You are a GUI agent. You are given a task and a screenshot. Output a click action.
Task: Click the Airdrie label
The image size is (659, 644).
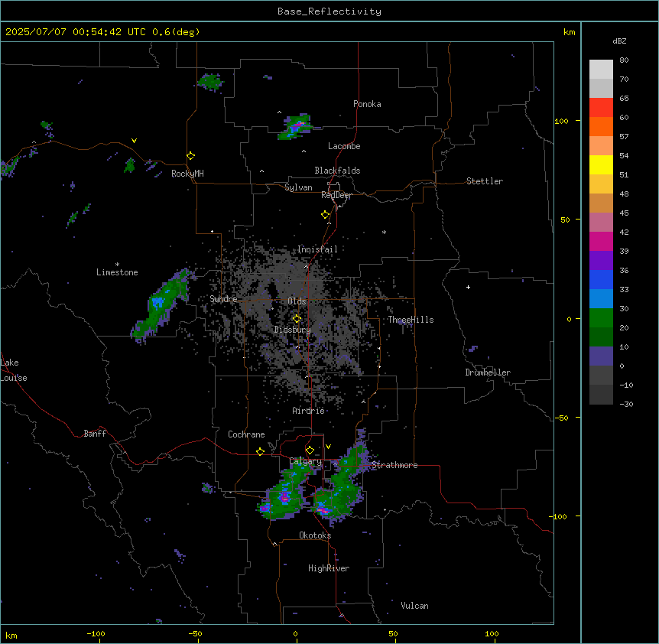pos(309,411)
